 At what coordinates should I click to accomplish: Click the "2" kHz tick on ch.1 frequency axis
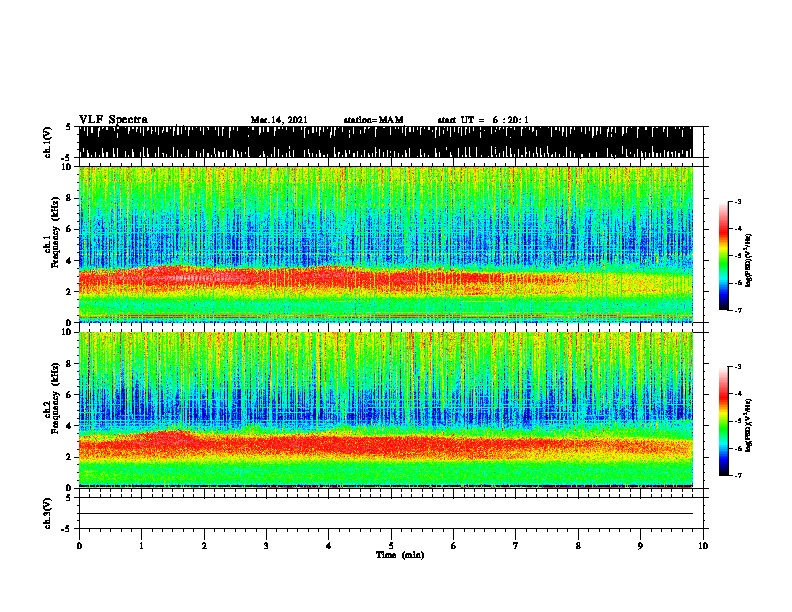click(70, 291)
